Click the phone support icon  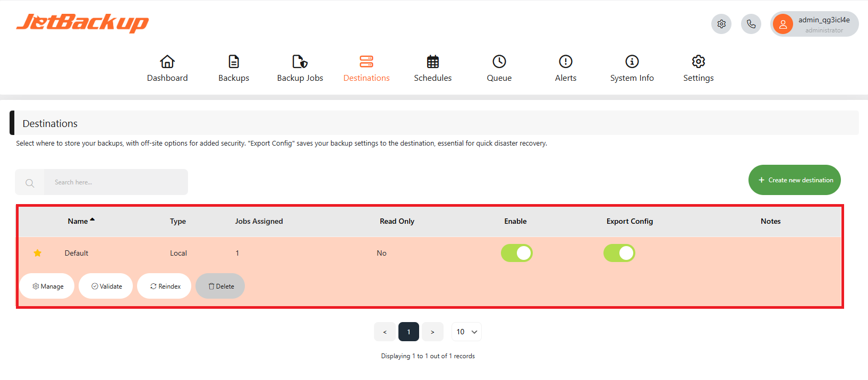751,24
